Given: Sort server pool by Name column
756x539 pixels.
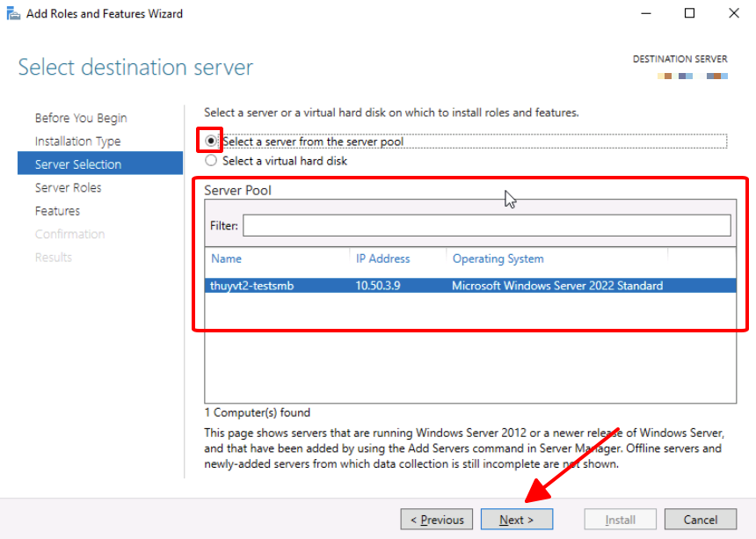Looking at the screenshot, I should [226, 259].
